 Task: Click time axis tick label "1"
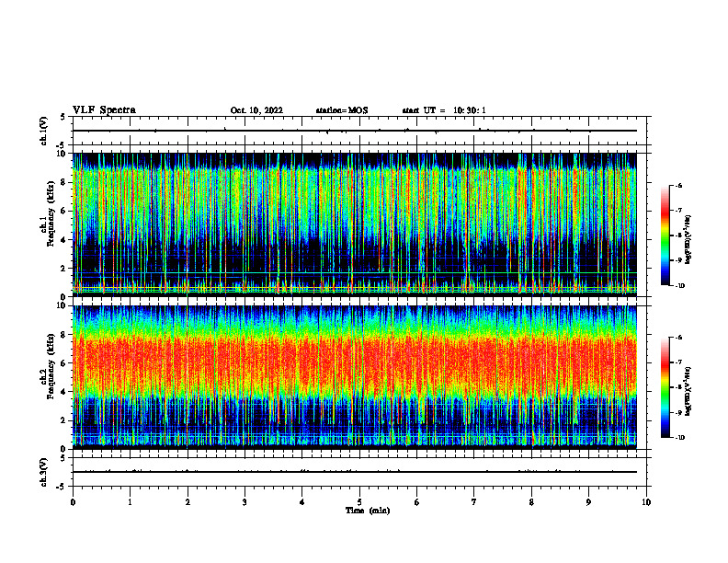(x=130, y=502)
